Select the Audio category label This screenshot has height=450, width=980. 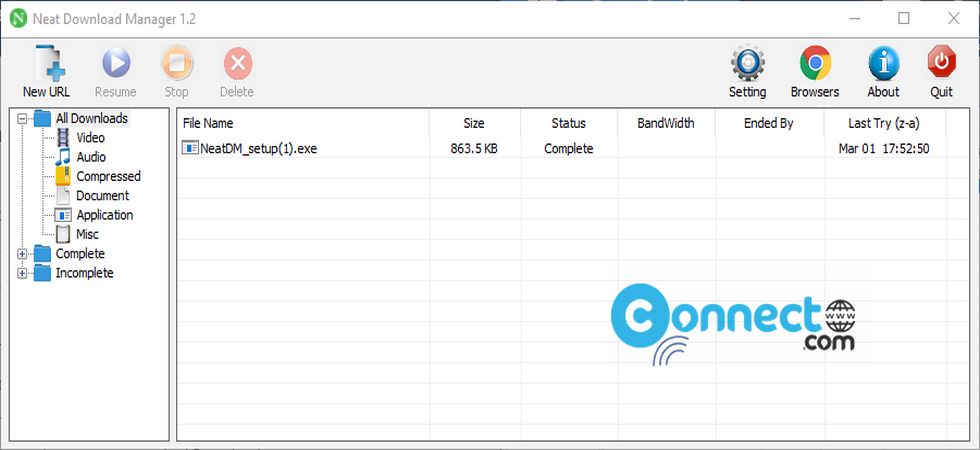coord(91,157)
